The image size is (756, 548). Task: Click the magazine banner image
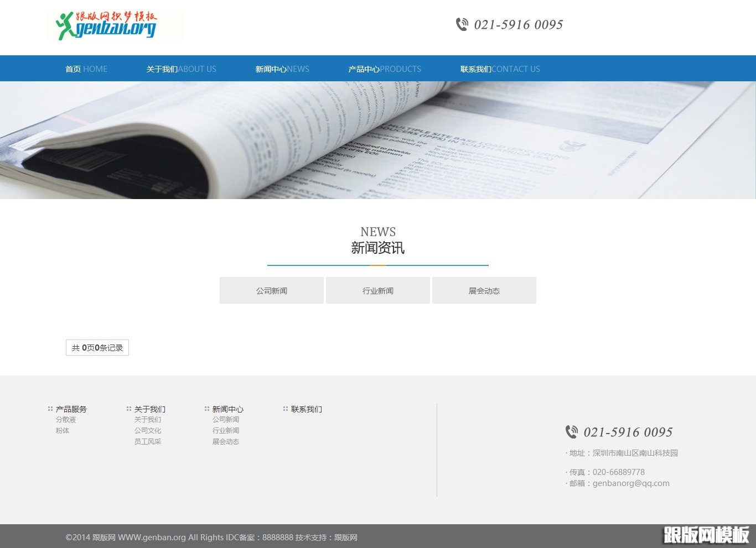(378, 140)
